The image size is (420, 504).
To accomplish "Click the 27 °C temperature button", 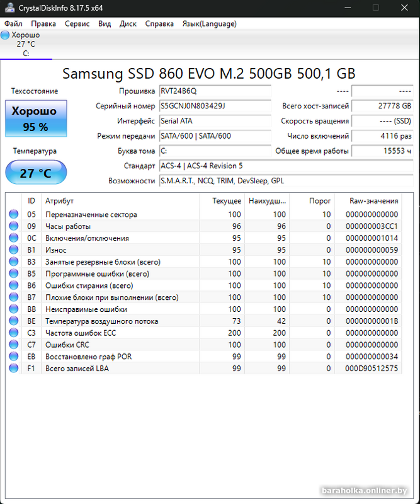I will point(36,173).
